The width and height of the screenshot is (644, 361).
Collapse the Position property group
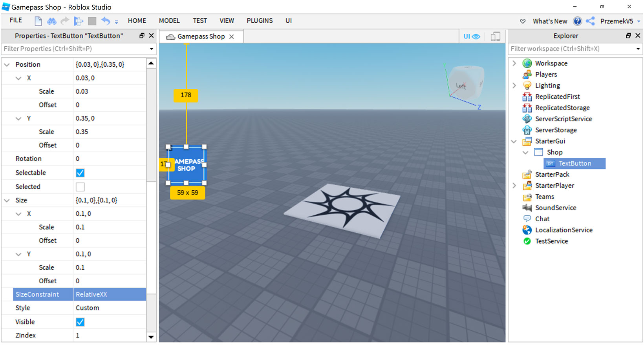(x=7, y=65)
